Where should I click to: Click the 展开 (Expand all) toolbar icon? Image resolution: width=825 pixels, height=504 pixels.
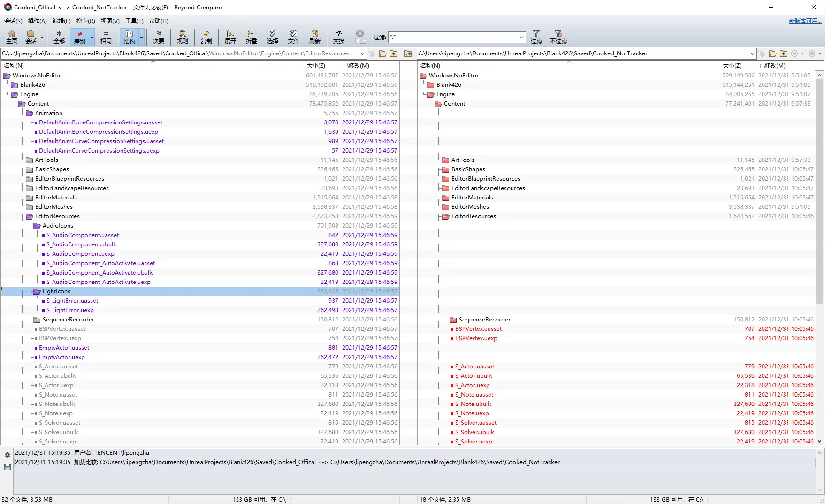pyautogui.click(x=230, y=37)
